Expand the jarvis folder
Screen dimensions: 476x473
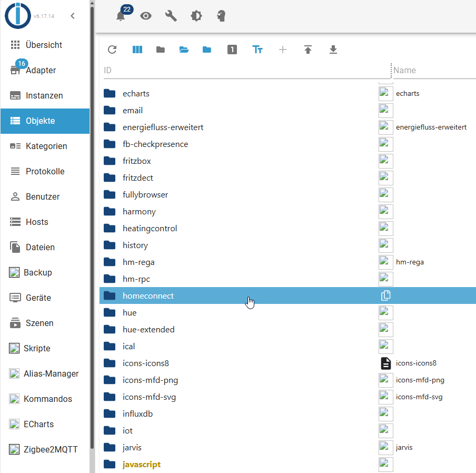(x=110, y=448)
